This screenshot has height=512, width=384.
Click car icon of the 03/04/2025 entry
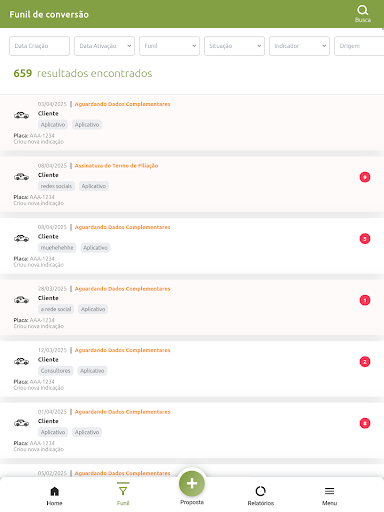(x=21, y=115)
